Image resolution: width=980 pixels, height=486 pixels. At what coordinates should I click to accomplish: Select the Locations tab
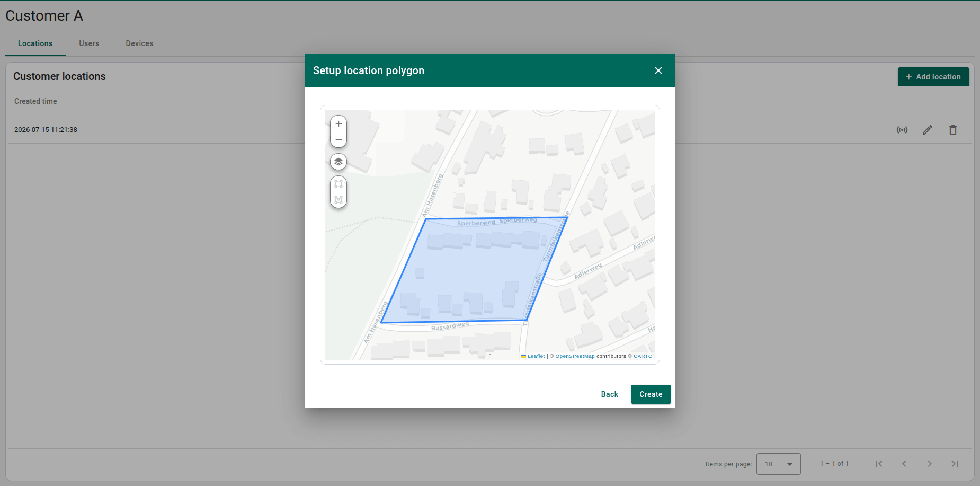(35, 43)
